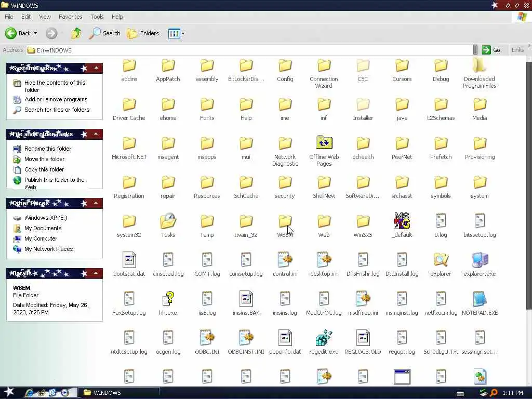Open the hh.exe help icon
This screenshot has height=399, width=532.
(168, 299)
